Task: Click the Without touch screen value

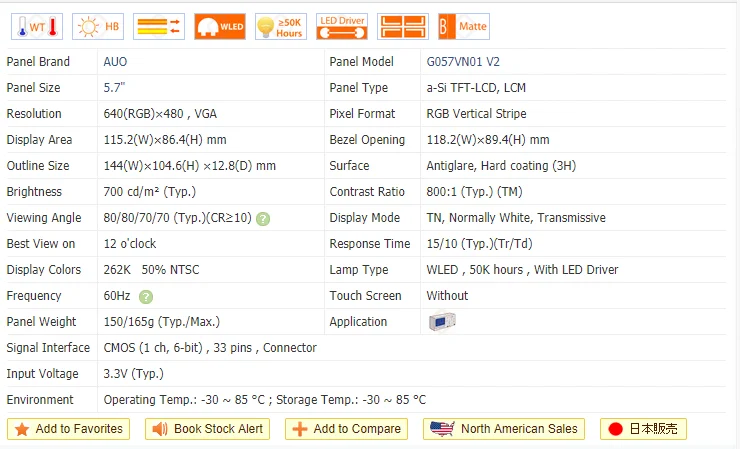Action: click(x=447, y=296)
